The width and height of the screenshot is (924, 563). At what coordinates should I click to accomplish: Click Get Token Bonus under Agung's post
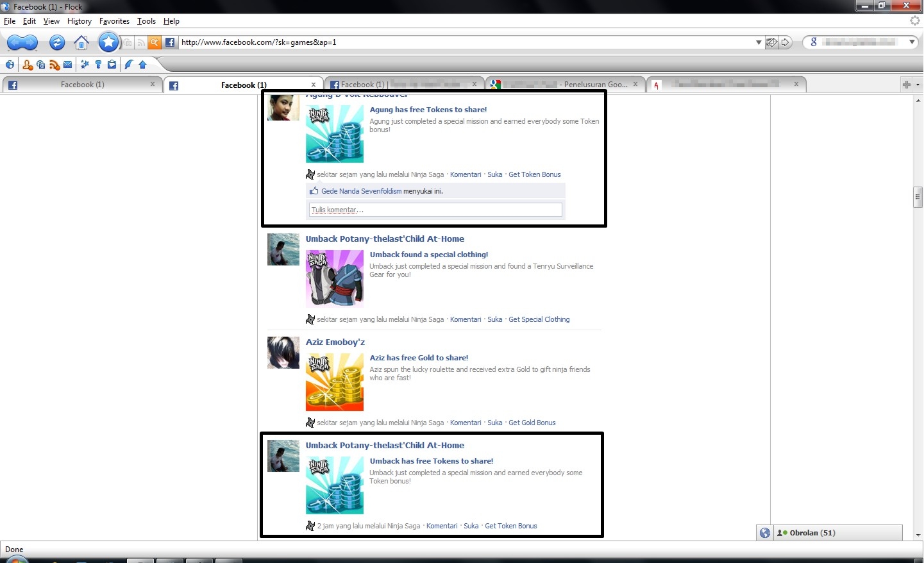click(534, 174)
